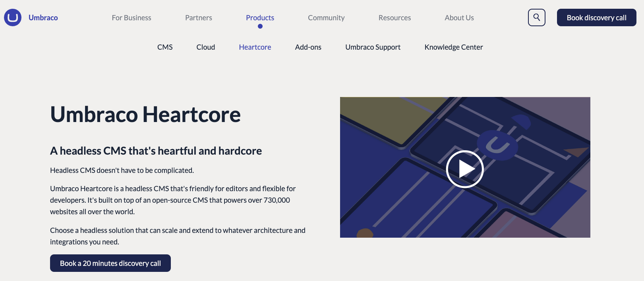644x281 pixels.
Task: Open the Resources menu
Action: pyautogui.click(x=395, y=17)
